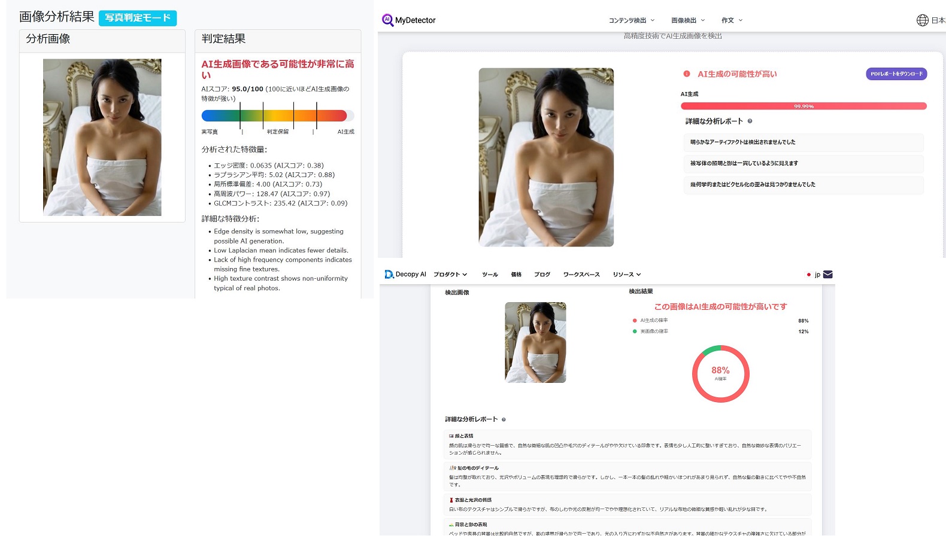Click the AI score gradient bar
Image resolution: width=946 pixels, height=560 pixels.
pyautogui.click(x=274, y=115)
